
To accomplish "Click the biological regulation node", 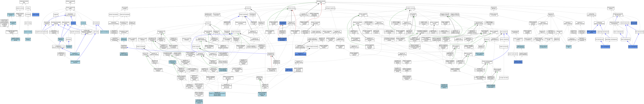I will click(330, 8).
